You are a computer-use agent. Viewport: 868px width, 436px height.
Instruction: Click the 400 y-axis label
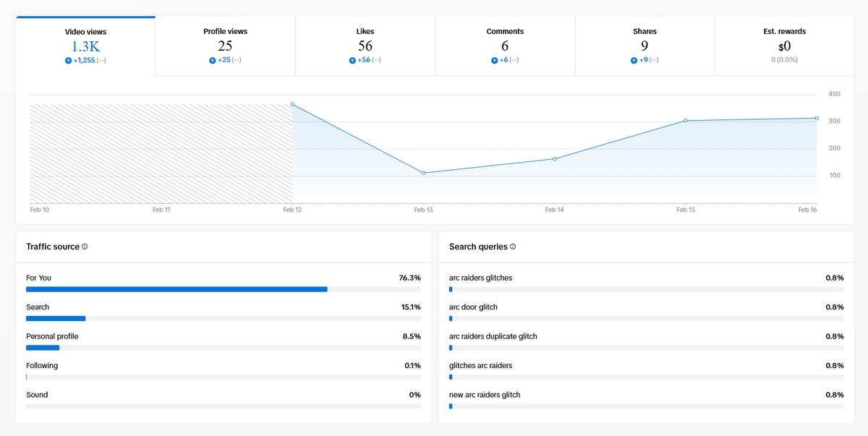pos(834,94)
